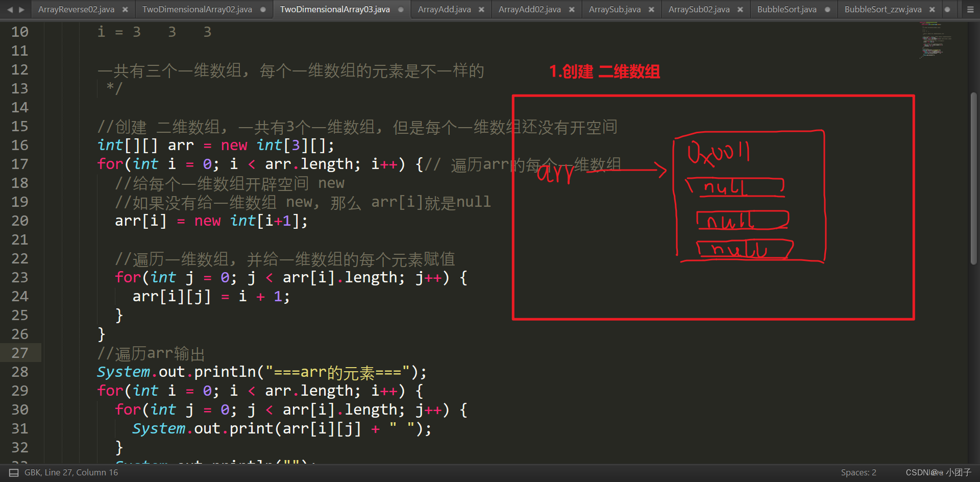Close the ArraySub02.java tab
This screenshot has height=482, width=980.
[740, 9]
